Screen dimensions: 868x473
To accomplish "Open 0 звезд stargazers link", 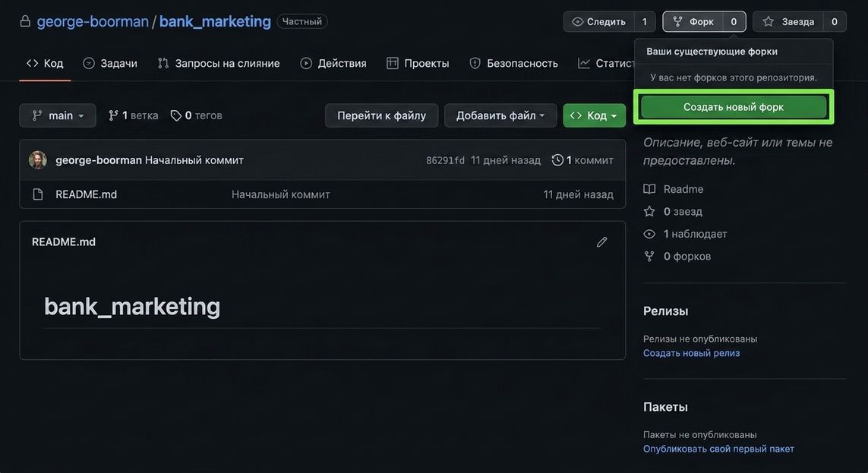I will pos(683,211).
